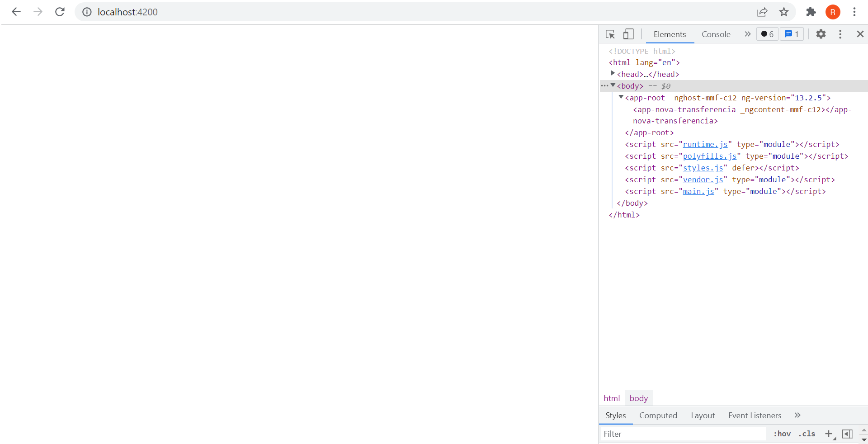Open the main.js script link

pyautogui.click(x=698, y=191)
